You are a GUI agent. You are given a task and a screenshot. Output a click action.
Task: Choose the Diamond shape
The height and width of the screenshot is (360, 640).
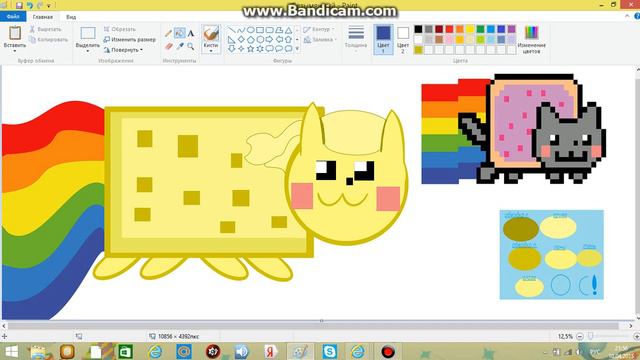click(241, 40)
